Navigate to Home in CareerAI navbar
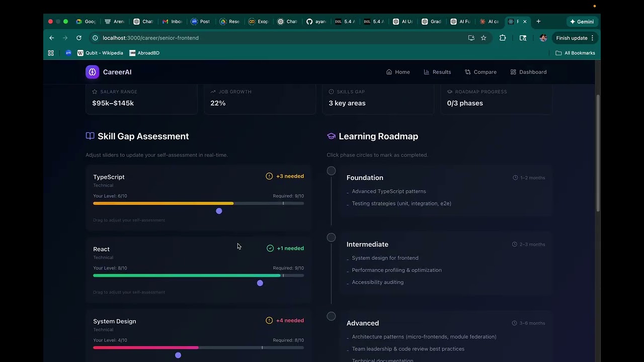Viewport: 644px width, 362px height. click(398, 72)
